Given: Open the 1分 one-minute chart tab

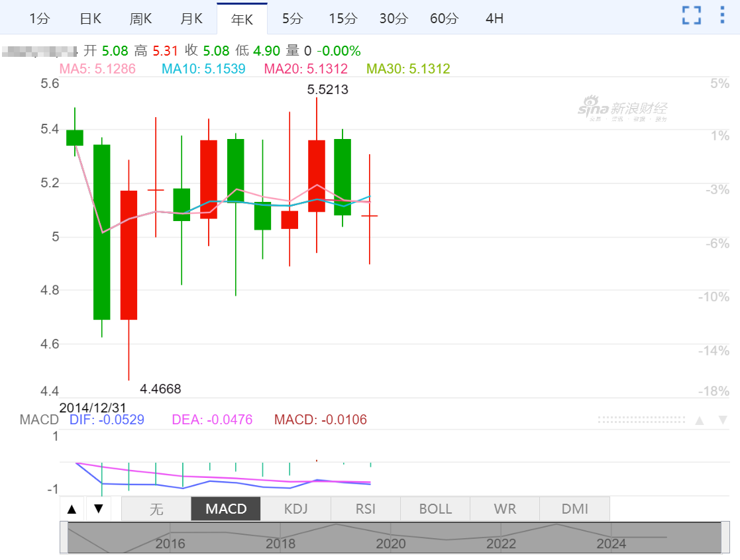Looking at the screenshot, I should click(x=39, y=19).
